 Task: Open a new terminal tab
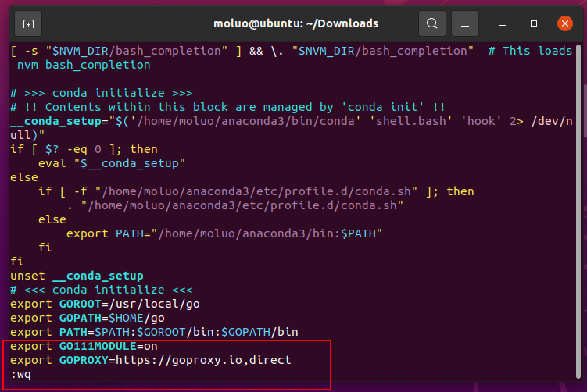28,24
